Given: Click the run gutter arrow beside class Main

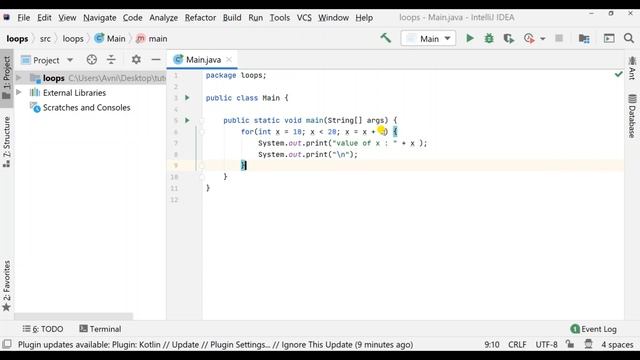Looking at the screenshot, I should click(187, 98).
